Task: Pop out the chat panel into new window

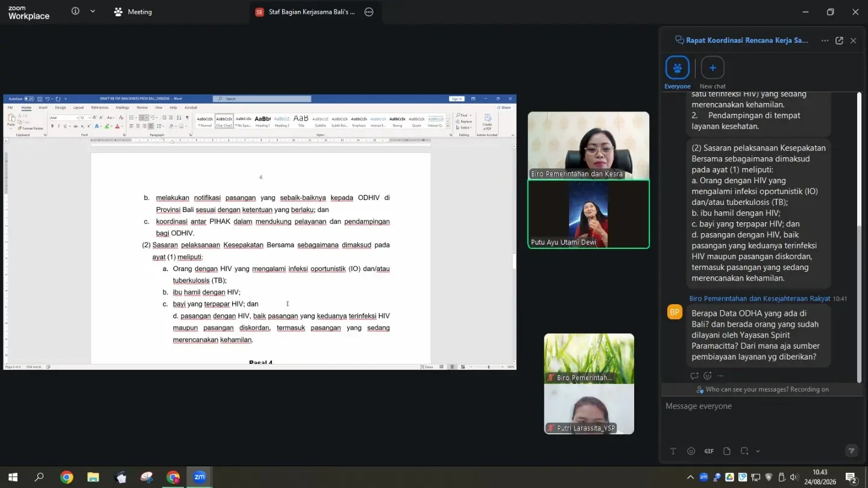Action: pos(839,40)
